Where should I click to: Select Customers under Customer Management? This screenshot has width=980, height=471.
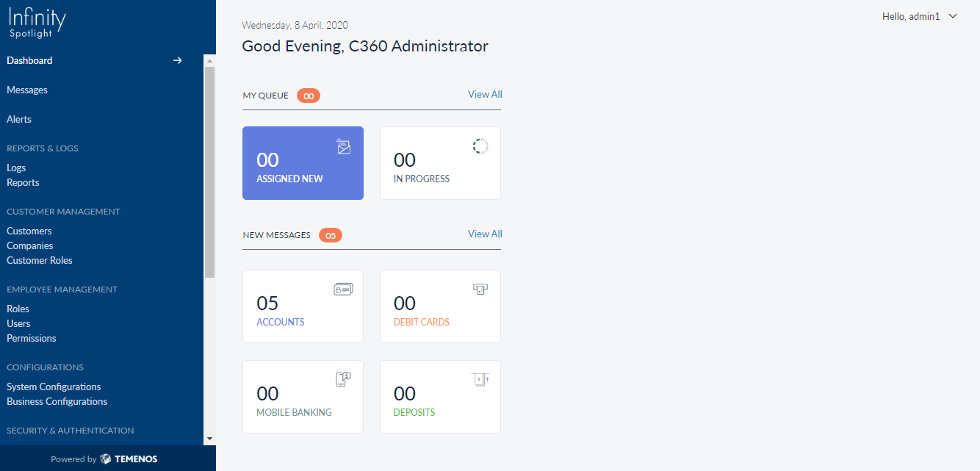(29, 231)
